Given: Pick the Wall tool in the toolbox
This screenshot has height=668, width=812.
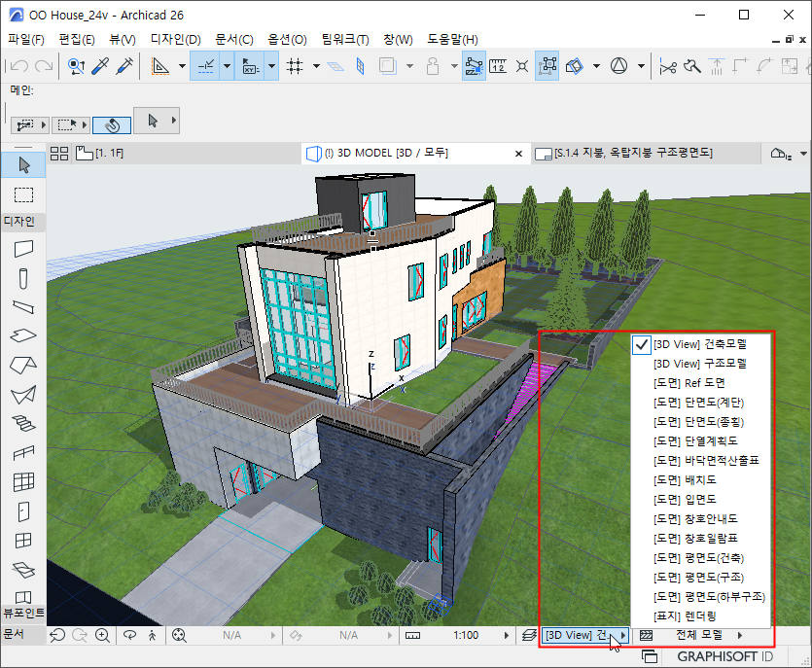Looking at the screenshot, I should pos(23,248).
